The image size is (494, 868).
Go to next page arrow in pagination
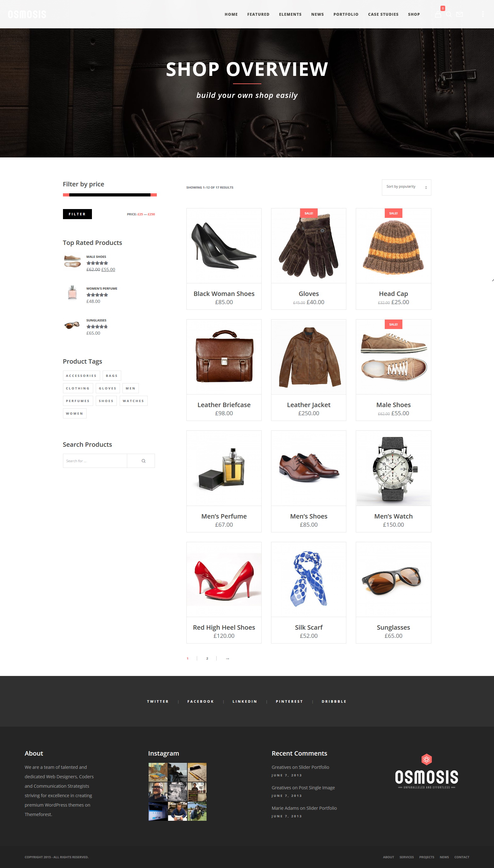coord(227,658)
